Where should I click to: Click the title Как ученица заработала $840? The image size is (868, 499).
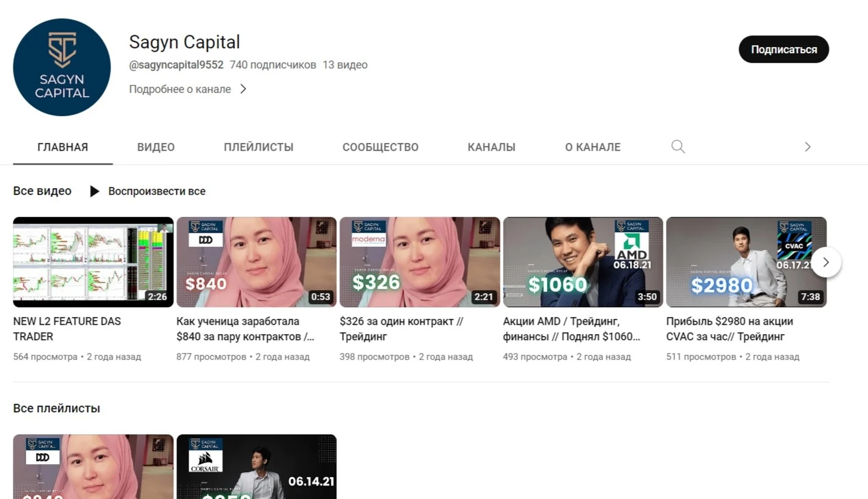[x=245, y=329]
